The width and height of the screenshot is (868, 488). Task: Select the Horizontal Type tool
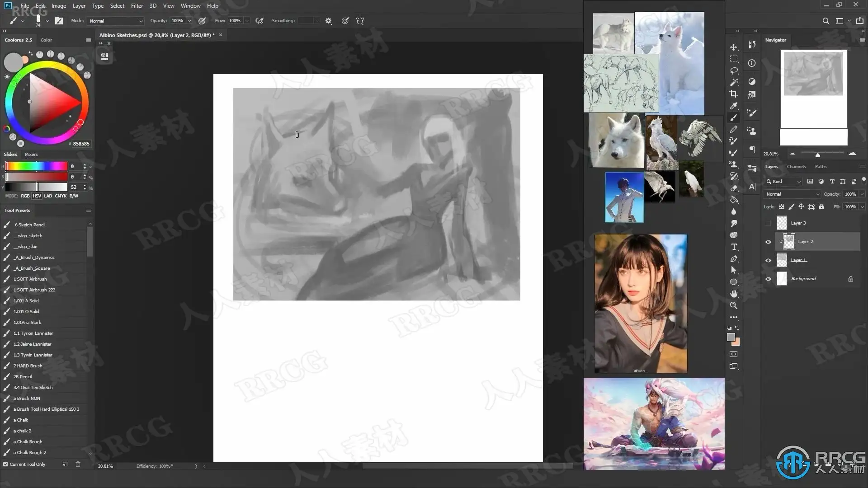point(733,247)
